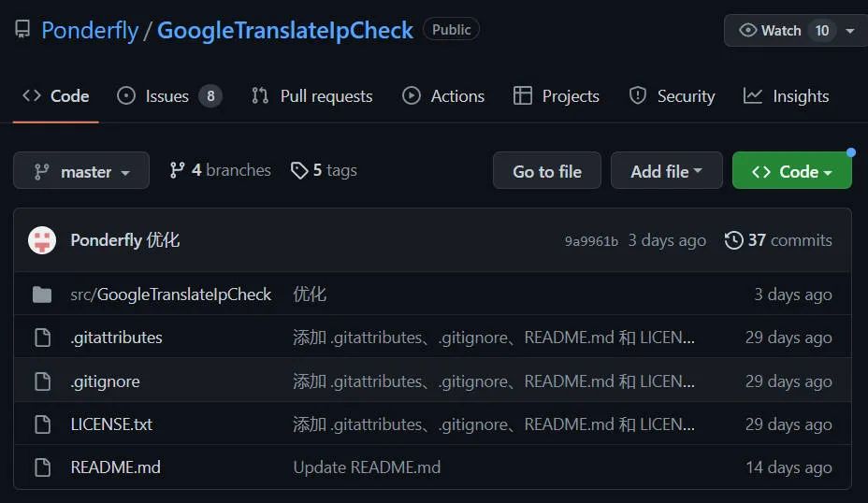
Task: Click the watcher count 10
Action: click(x=822, y=31)
